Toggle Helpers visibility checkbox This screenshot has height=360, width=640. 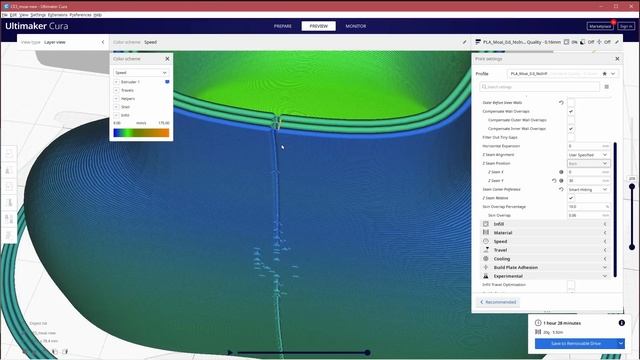click(x=116, y=98)
